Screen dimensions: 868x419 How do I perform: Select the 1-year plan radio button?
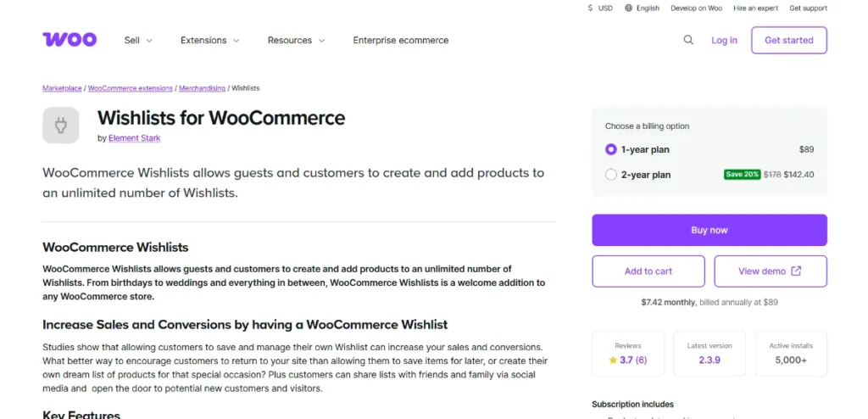(x=611, y=149)
